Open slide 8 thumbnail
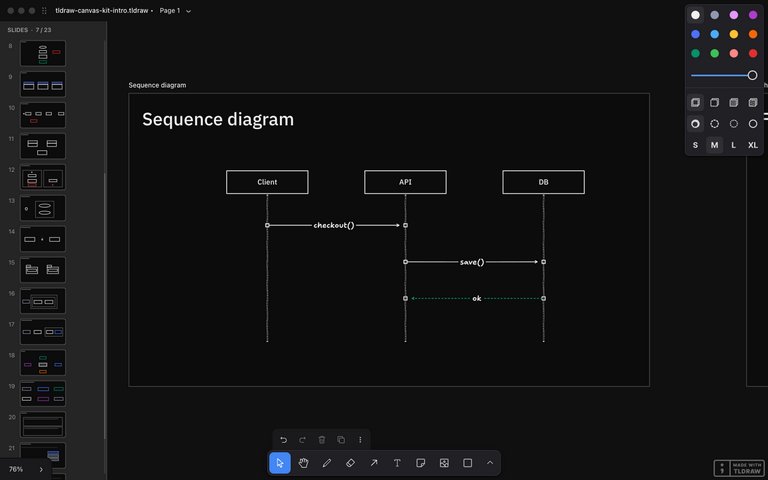 pos(43,53)
